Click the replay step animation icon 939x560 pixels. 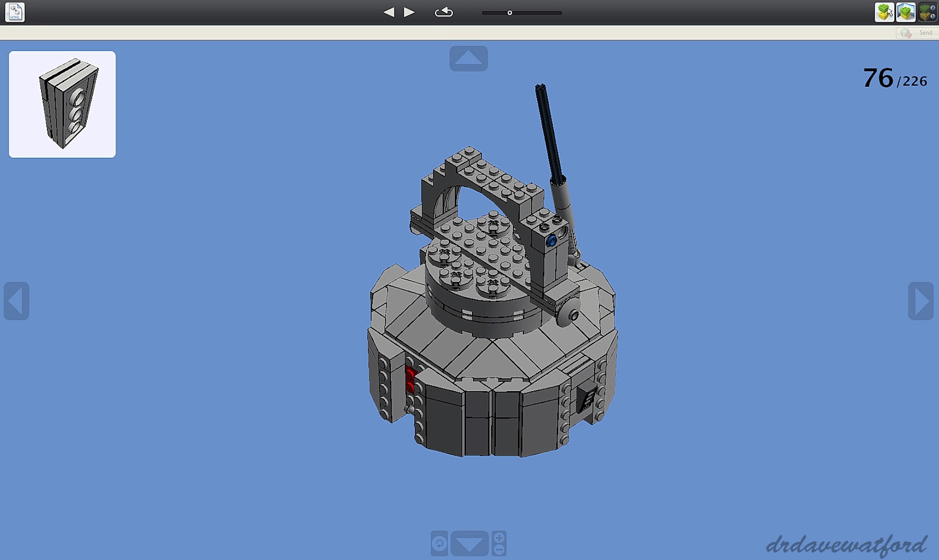click(x=445, y=11)
